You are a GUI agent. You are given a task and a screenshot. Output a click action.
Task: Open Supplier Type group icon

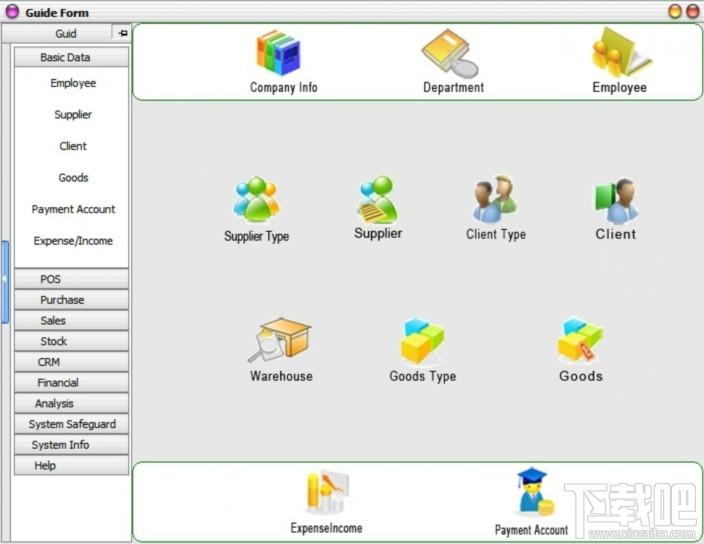(256, 200)
